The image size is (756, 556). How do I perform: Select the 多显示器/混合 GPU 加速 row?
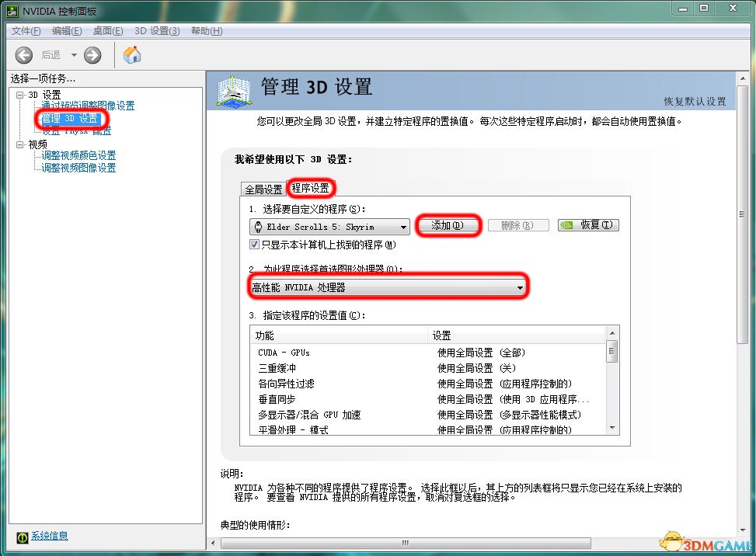[427, 415]
